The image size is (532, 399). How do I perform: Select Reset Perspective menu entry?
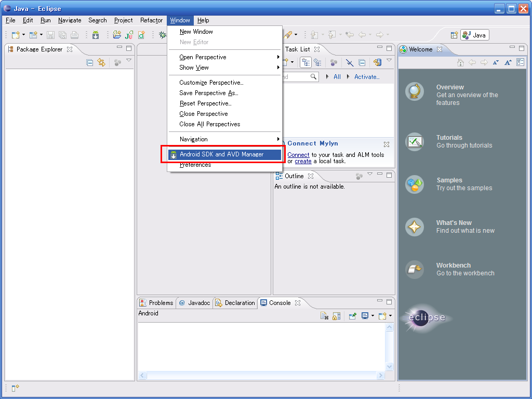(224, 103)
